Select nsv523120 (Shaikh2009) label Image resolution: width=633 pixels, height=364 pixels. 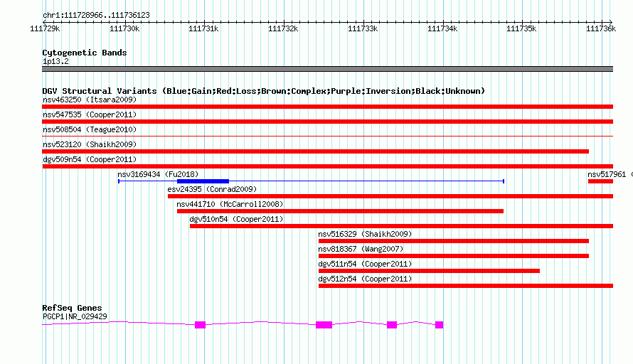tap(90, 144)
